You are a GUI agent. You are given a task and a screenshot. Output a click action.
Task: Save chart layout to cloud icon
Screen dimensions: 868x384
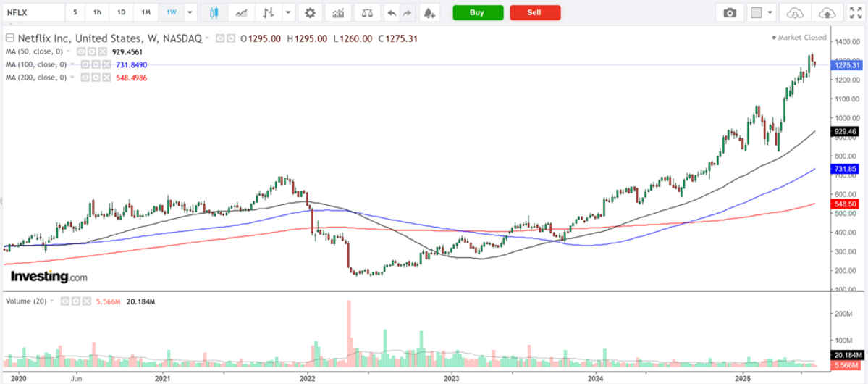tap(827, 13)
